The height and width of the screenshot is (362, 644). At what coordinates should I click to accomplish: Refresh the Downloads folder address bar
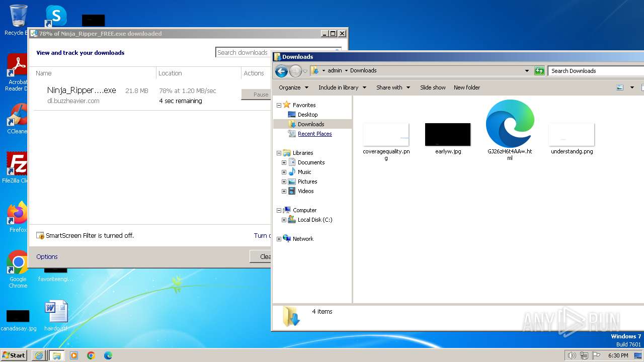tap(539, 71)
